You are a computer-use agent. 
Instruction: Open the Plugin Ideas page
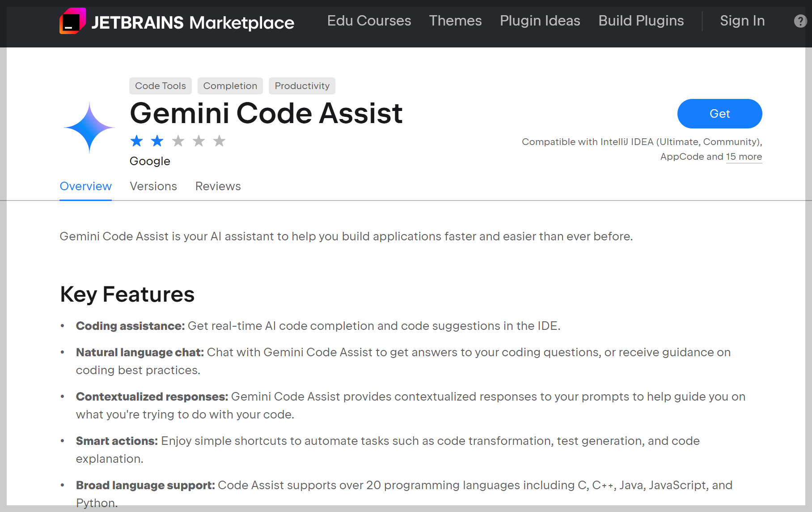click(540, 21)
